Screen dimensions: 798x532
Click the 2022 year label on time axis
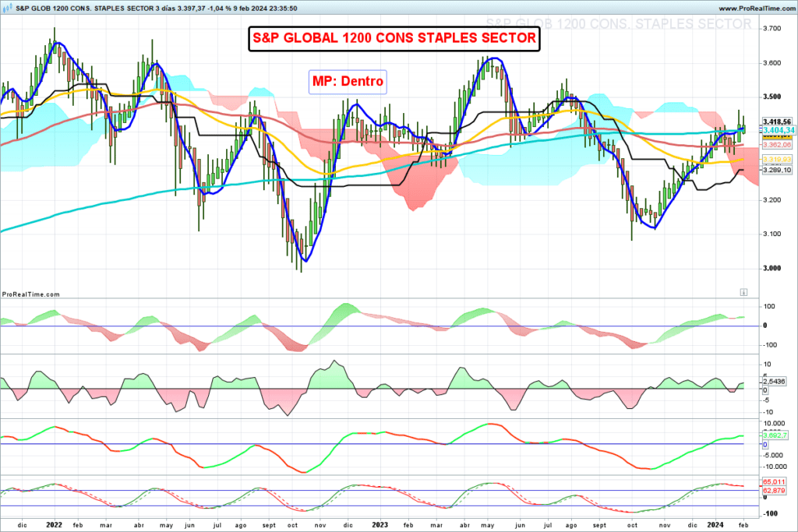(x=54, y=525)
